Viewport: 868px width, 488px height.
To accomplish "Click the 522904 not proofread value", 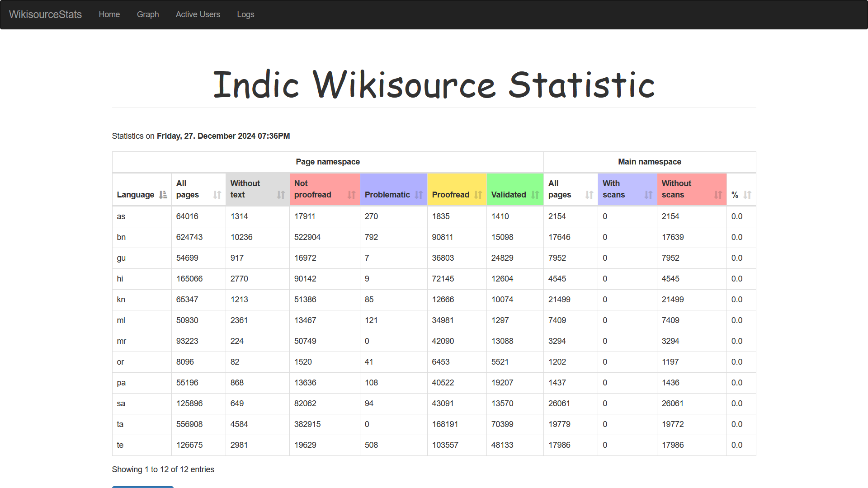I will [307, 237].
